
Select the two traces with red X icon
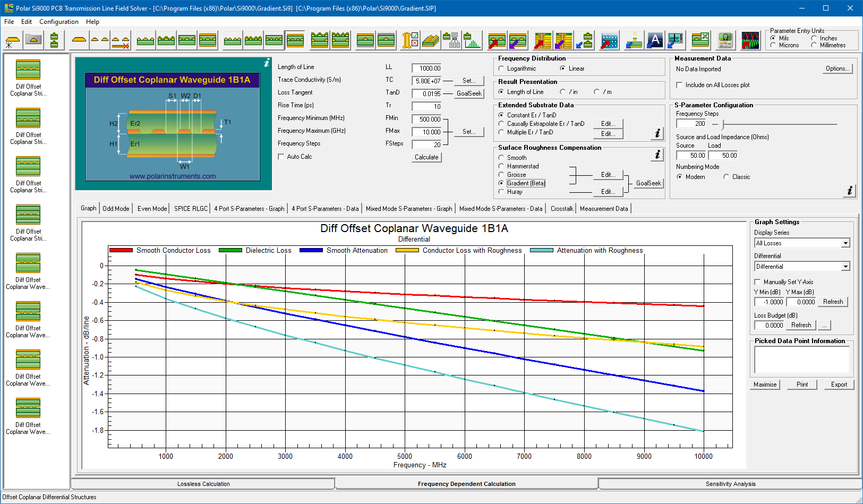[121, 40]
